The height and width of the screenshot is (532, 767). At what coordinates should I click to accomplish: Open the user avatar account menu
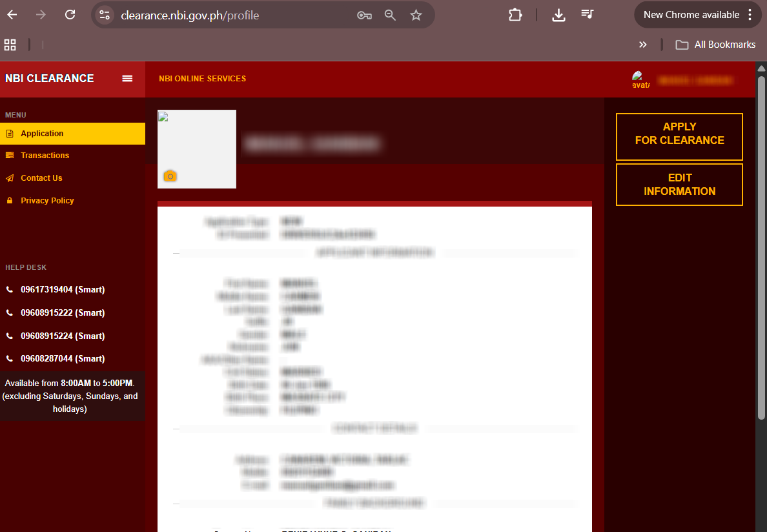640,80
